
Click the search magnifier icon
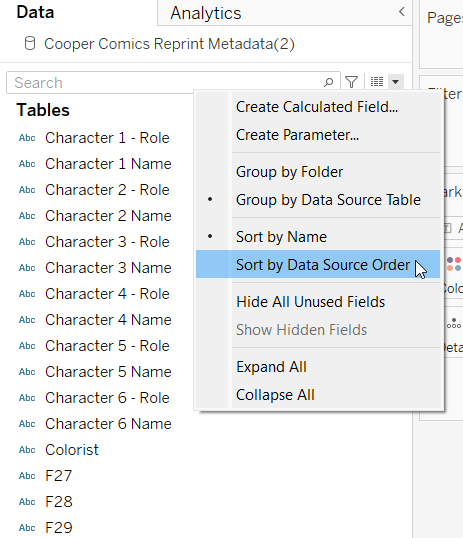coord(328,82)
